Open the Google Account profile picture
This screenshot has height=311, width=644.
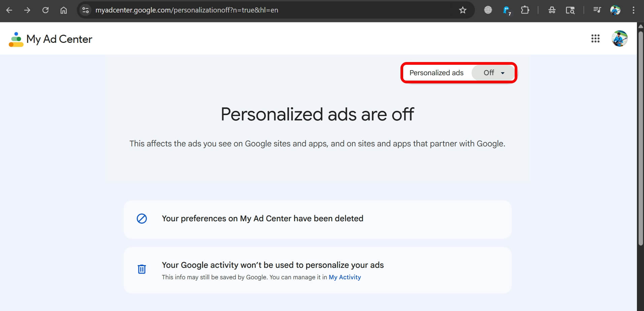point(619,38)
